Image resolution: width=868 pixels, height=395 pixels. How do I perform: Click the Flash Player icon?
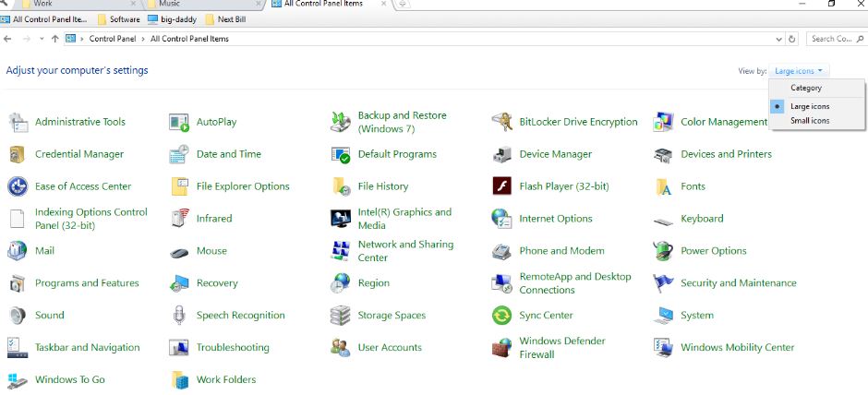[501, 186]
